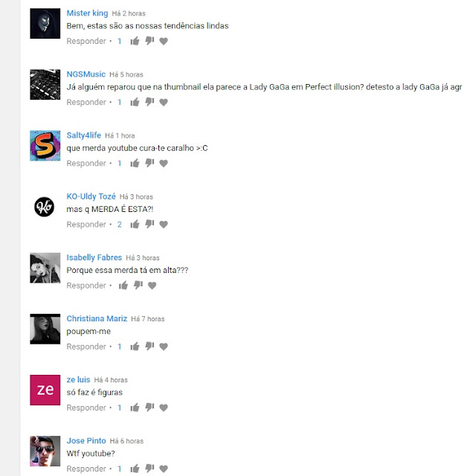Thumbs down Jose Pinto's comment
The height and width of the screenshot is (476, 473).
[x=149, y=469]
